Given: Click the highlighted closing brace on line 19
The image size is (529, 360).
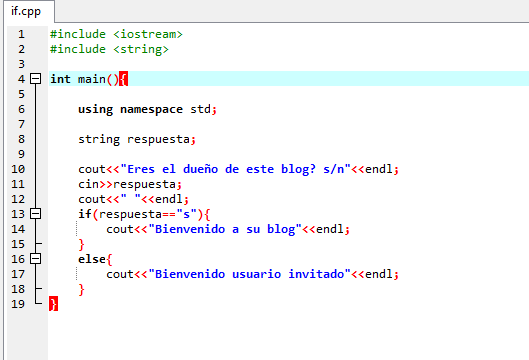Looking at the screenshot, I should pos(53,304).
